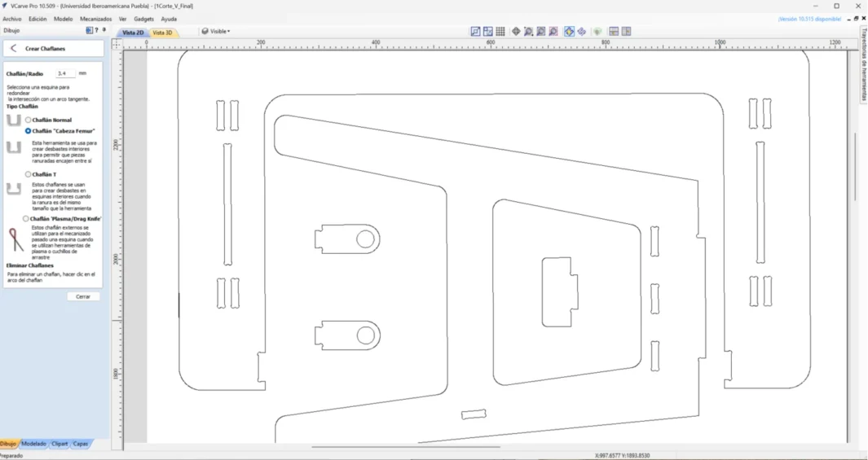The image size is (868, 460).
Task: Toggle the highlighted snap-to-geometry diamond icon
Action: [x=569, y=32]
